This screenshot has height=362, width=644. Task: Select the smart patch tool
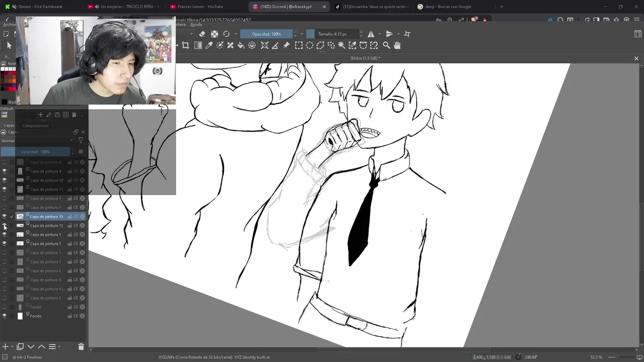click(230, 45)
